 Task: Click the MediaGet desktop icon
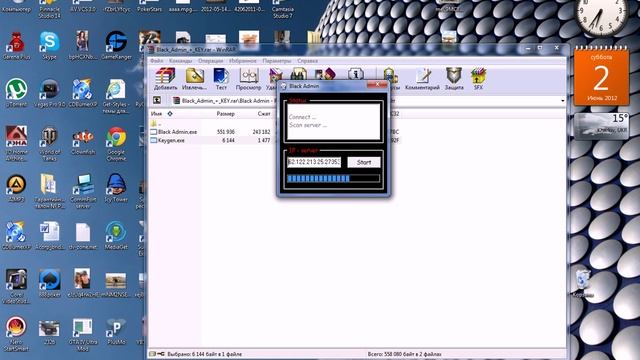coord(116,236)
